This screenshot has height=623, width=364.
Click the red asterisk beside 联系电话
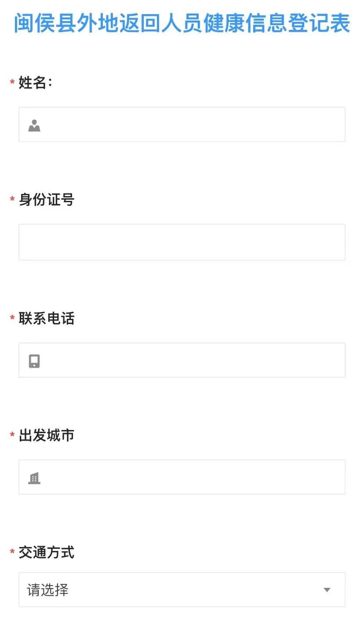click(12, 319)
